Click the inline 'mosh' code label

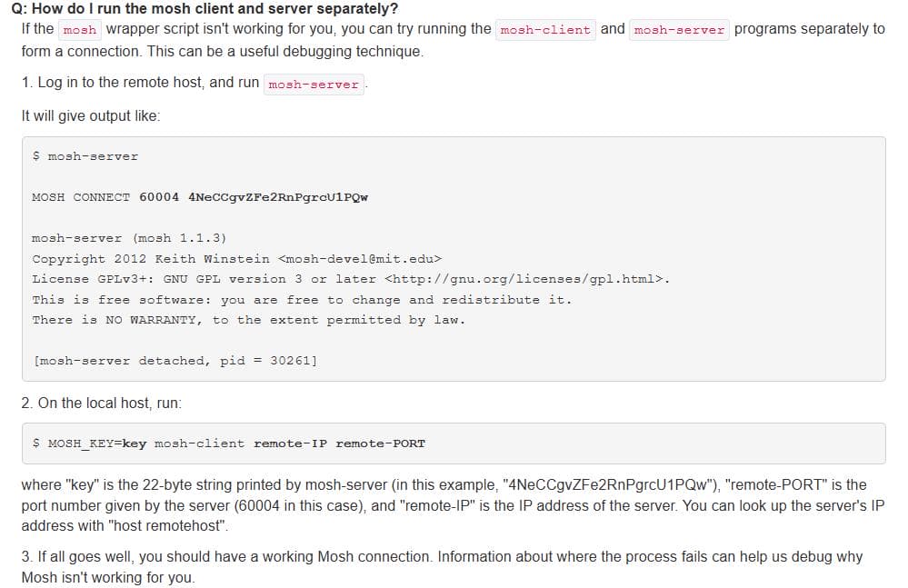[79, 29]
